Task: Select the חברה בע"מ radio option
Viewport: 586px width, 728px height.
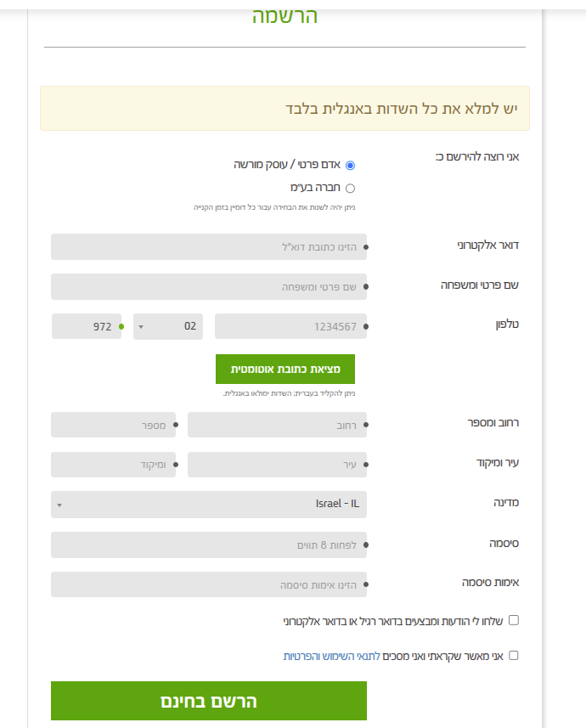Action: 350,188
